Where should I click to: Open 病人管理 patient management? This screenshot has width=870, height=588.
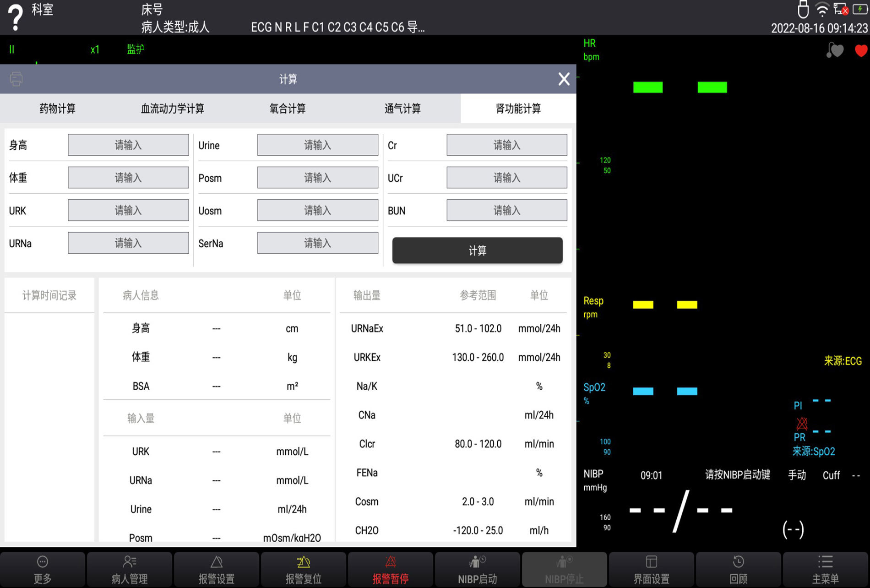click(x=130, y=569)
